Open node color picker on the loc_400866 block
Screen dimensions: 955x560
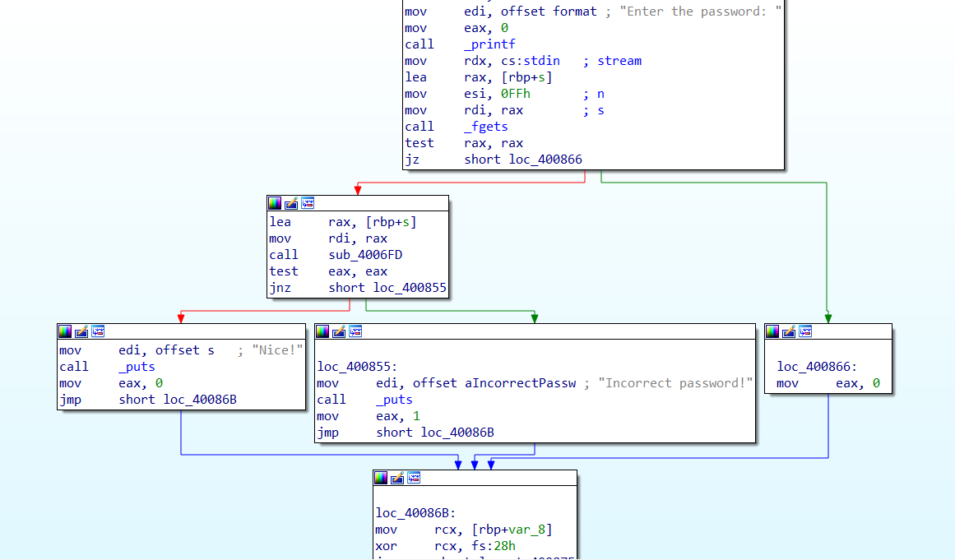pos(772,331)
